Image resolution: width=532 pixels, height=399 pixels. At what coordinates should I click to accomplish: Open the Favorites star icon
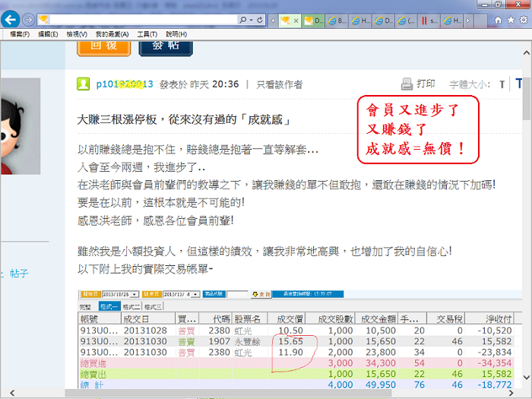(511, 20)
